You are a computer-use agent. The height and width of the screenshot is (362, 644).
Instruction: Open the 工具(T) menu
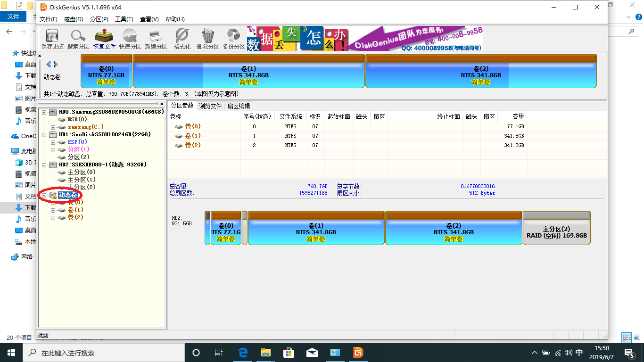click(124, 19)
